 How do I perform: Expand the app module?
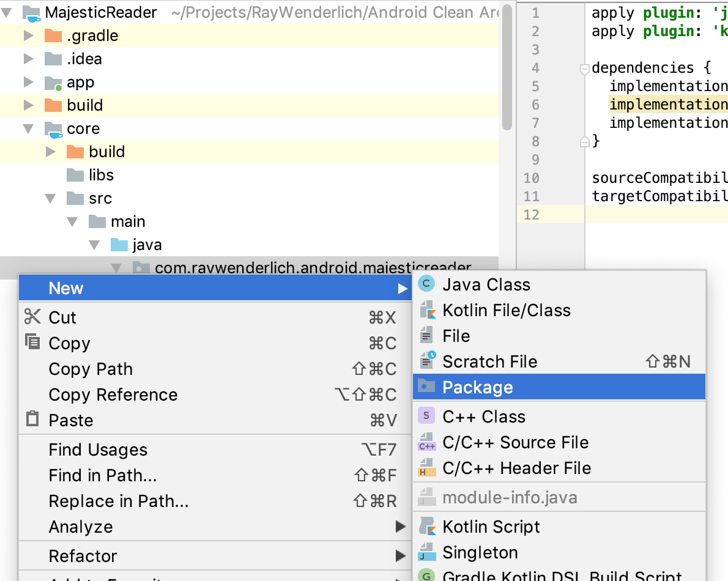point(29,82)
